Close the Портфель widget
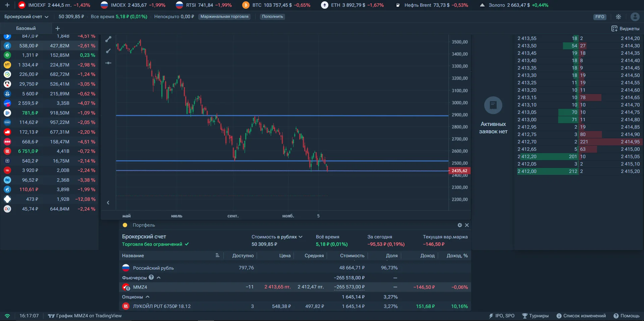This screenshot has width=644, height=321. pos(467,225)
